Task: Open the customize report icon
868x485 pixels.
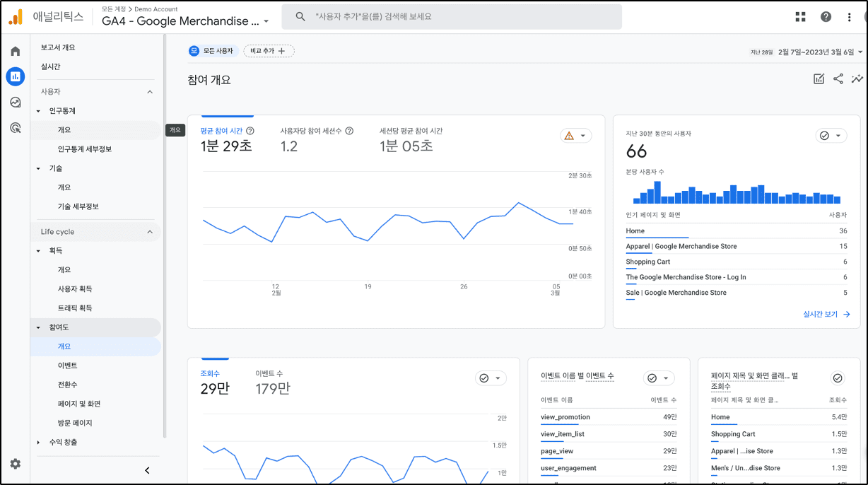Action: pyautogui.click(x=819, y=79)
